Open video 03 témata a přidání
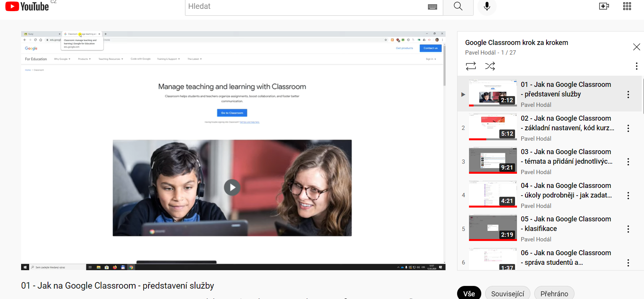Screen dimensions: 644x299 click(566, 156)
